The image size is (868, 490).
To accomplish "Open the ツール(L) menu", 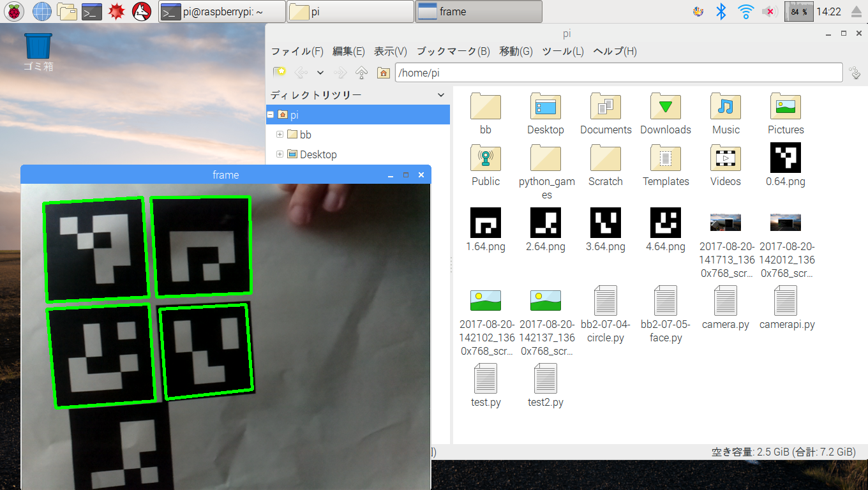I will [x=563, y=51].
